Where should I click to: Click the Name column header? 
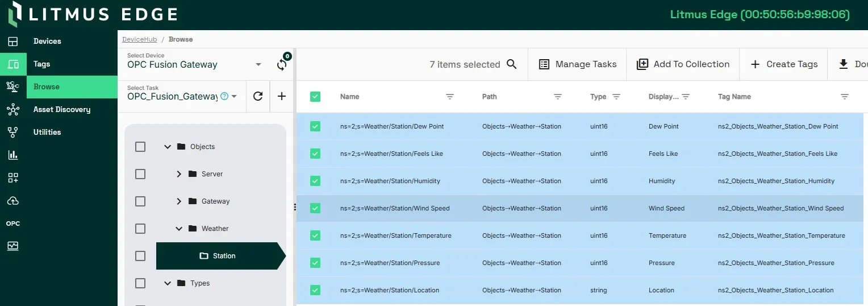(x=350, y=97)
